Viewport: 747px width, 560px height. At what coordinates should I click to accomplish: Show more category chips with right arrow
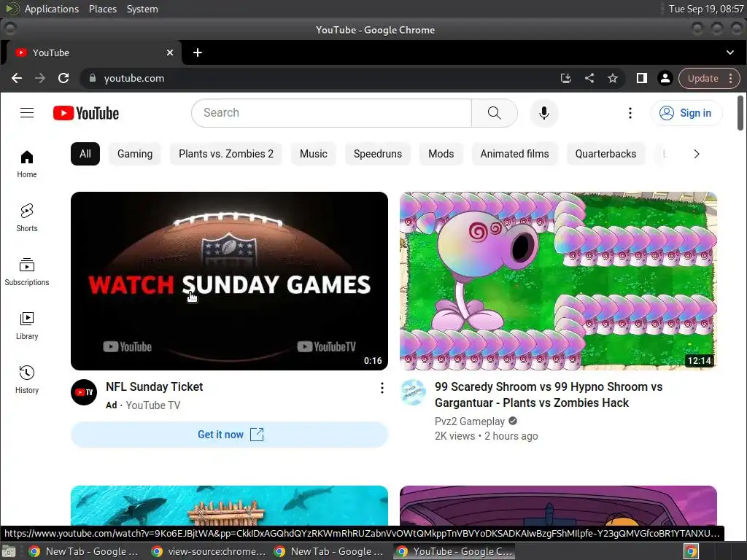point(697,154)
